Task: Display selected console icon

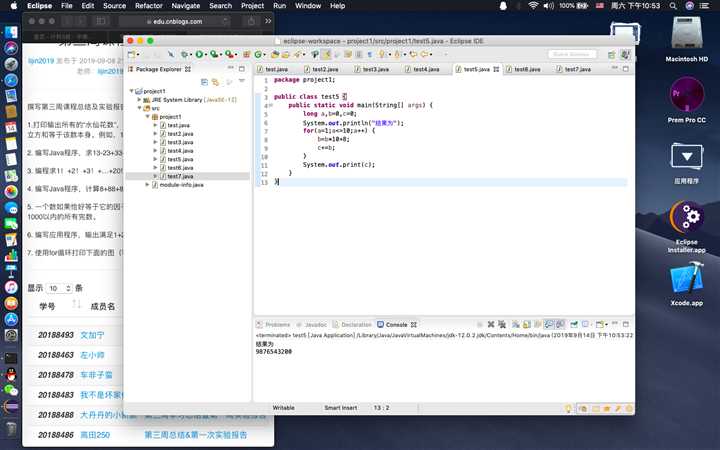Action: tap(585, 324)
